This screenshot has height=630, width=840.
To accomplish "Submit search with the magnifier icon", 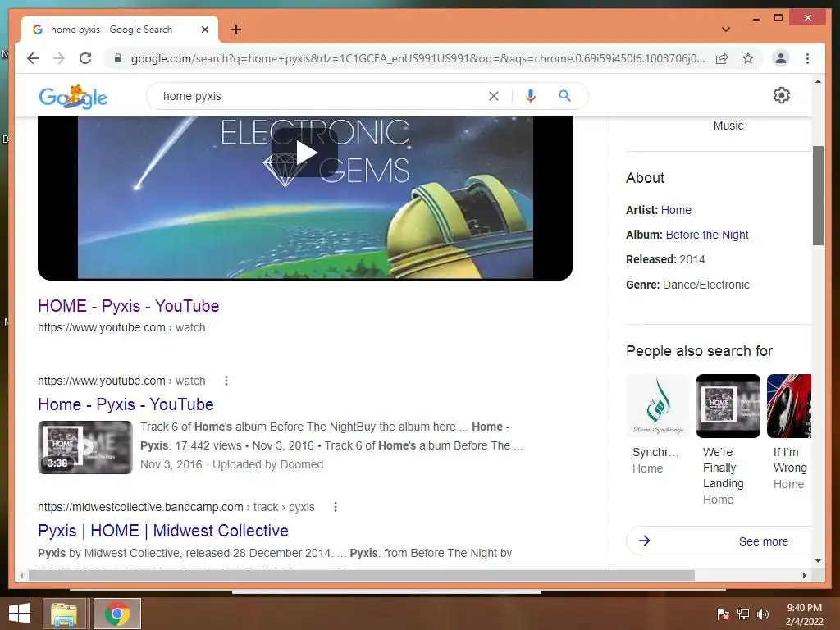I will [x=564, y=96].
